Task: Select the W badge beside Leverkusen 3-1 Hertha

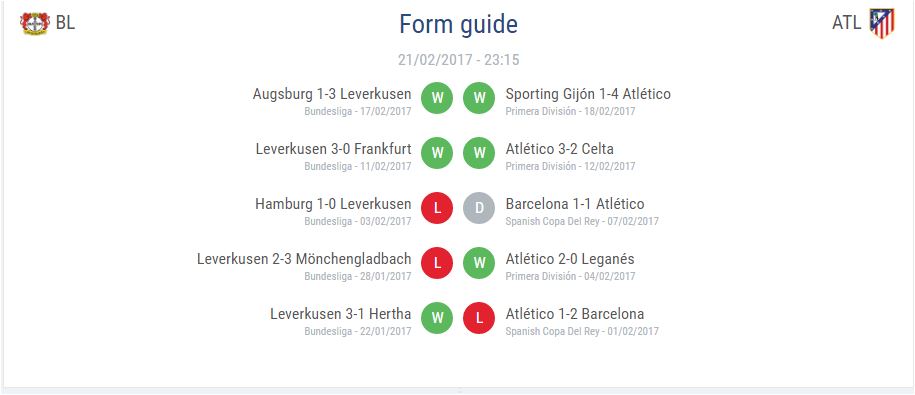Action: (437, 318)
